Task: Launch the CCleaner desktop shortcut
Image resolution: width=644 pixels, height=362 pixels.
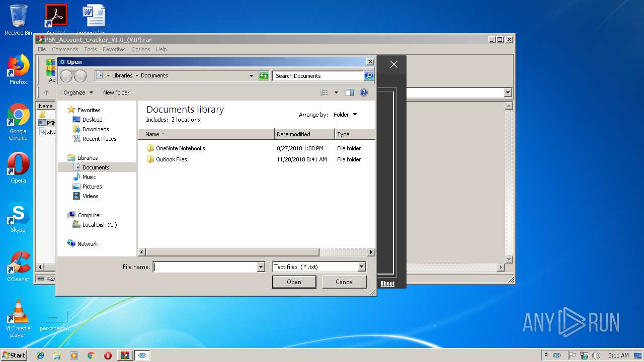Action: pos(18,266)
